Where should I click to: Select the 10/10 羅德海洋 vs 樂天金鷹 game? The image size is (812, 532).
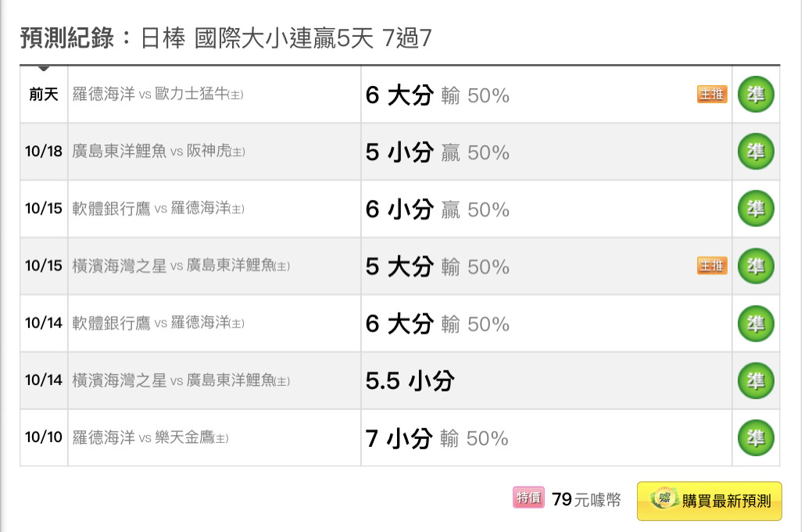click(x=150, y=437)
